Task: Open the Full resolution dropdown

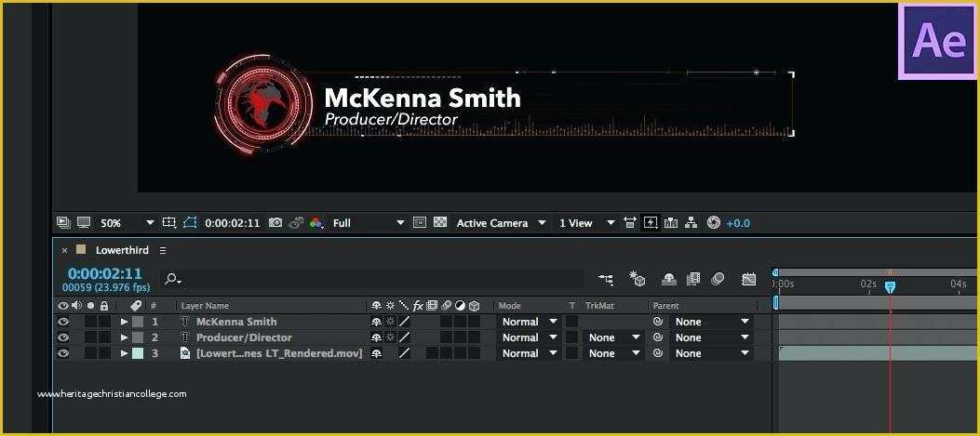Action: pos(369,222)
